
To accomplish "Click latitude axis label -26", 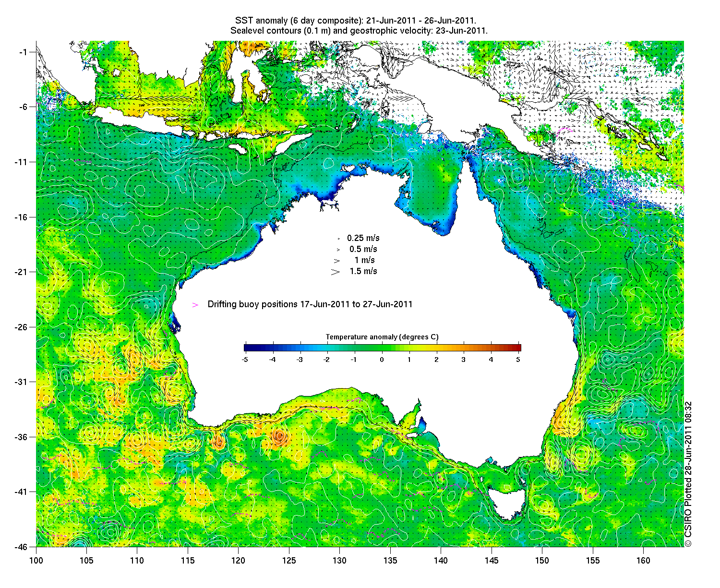I will (x=22, y=327).
